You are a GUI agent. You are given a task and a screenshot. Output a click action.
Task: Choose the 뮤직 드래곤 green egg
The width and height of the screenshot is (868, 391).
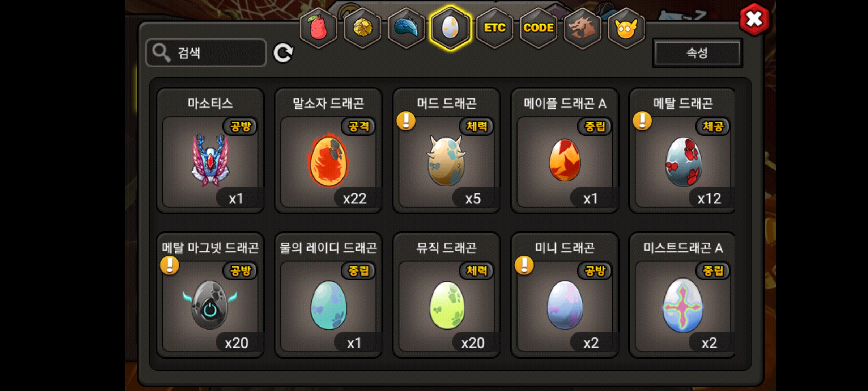point(447,295)
